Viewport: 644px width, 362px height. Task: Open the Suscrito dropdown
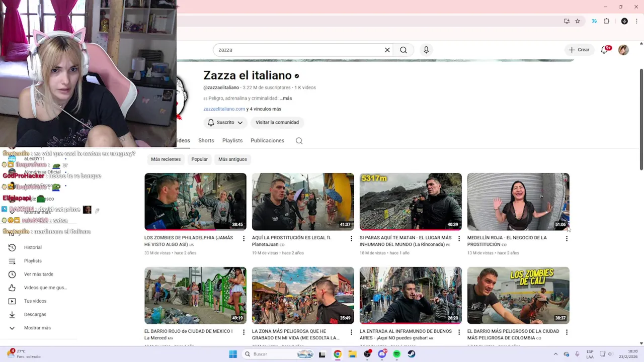click(x=225, y=122)
